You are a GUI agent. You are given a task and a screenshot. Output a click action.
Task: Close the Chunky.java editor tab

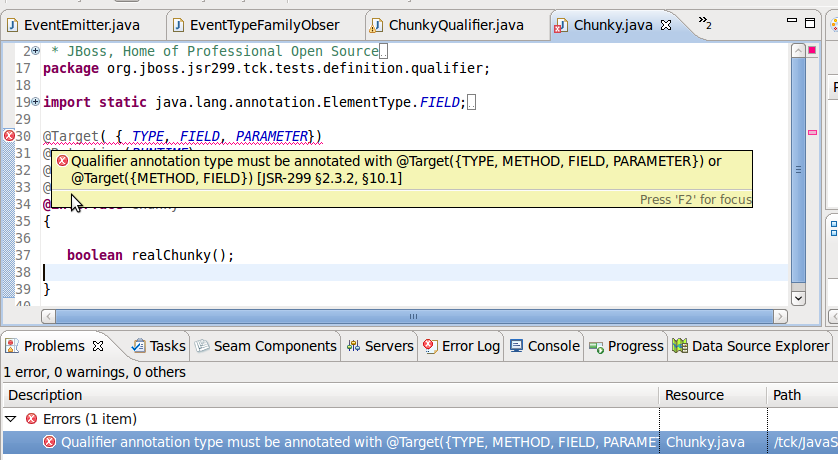point(666,25)
